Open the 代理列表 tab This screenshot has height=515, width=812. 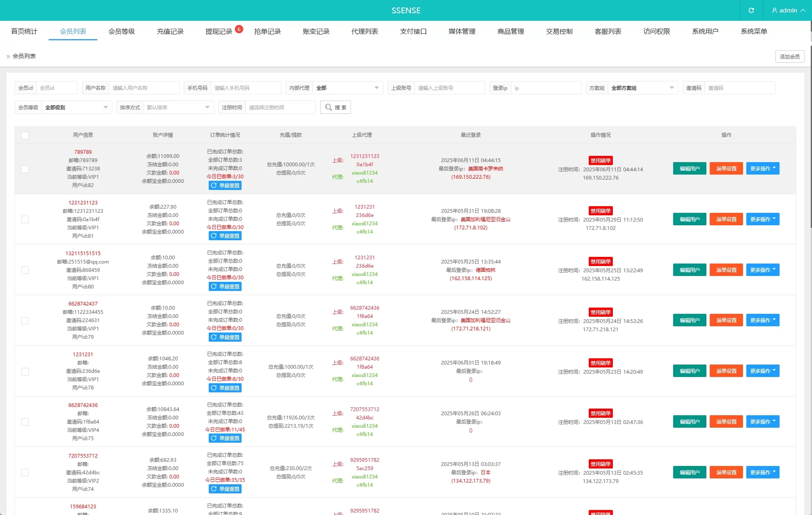point(365,32)
